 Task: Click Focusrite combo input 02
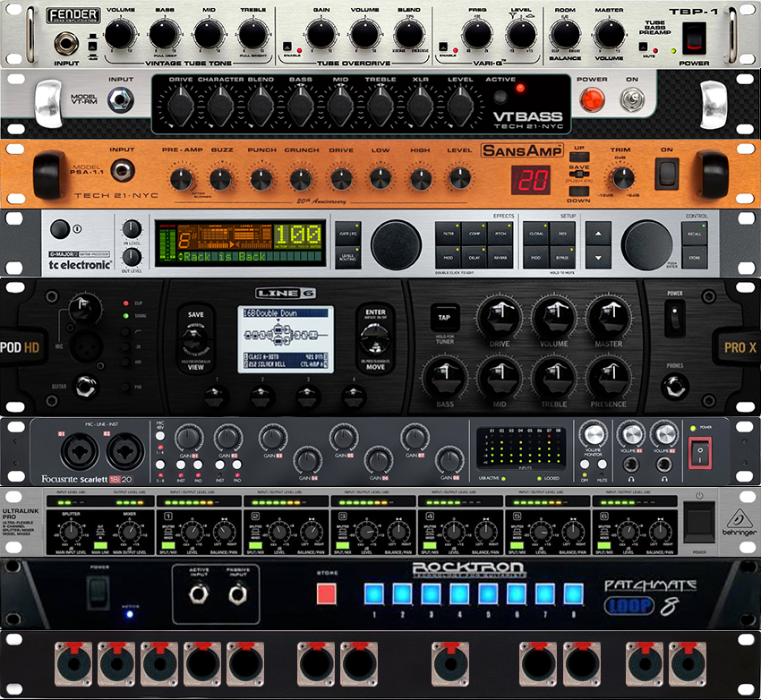125,452
